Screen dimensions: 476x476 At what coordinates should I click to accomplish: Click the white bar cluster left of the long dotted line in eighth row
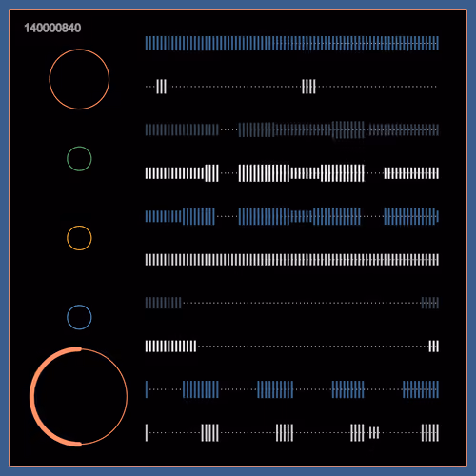click(170, 347)
